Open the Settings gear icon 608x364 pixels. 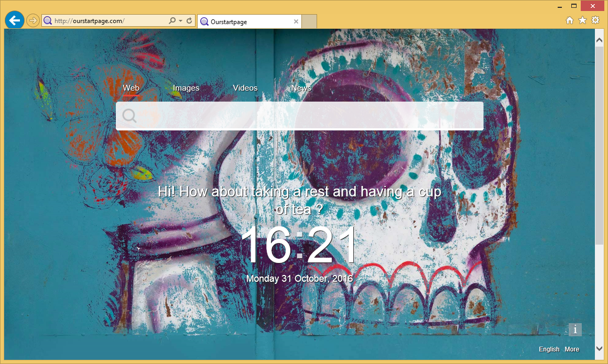(595, 20)
